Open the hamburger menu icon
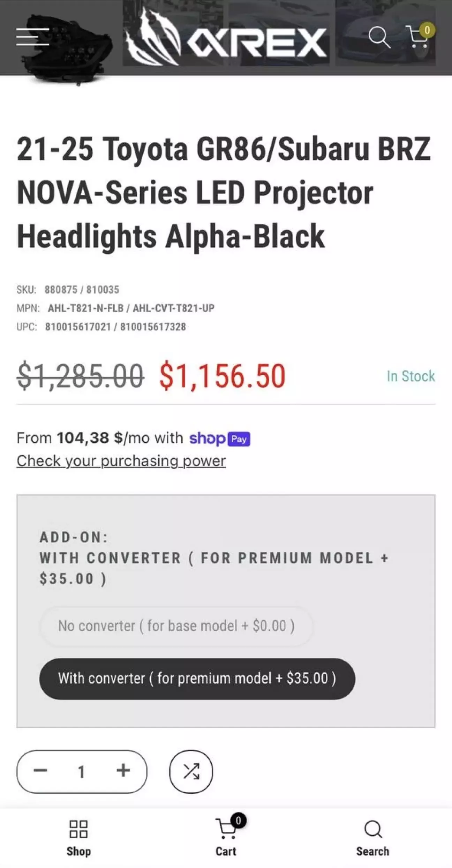This screenshot has height=868, width=452. point(32,37)
